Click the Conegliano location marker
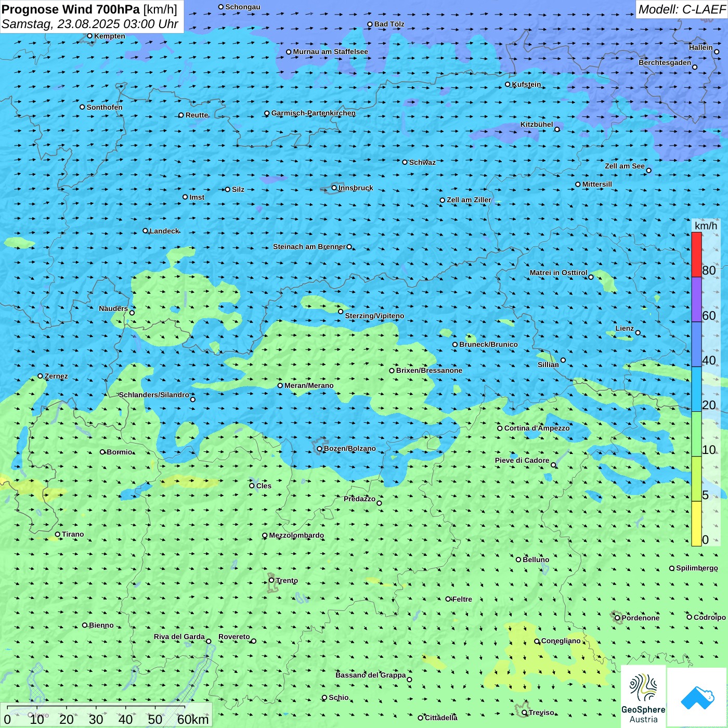The image size is (728, 728). 537,641
